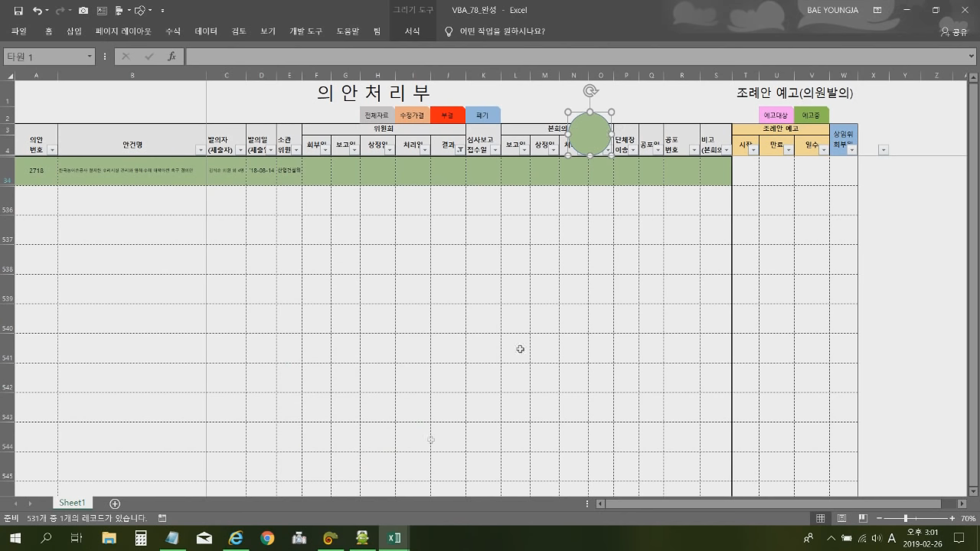Add a new sheet with plus icon

click(115, 504)
